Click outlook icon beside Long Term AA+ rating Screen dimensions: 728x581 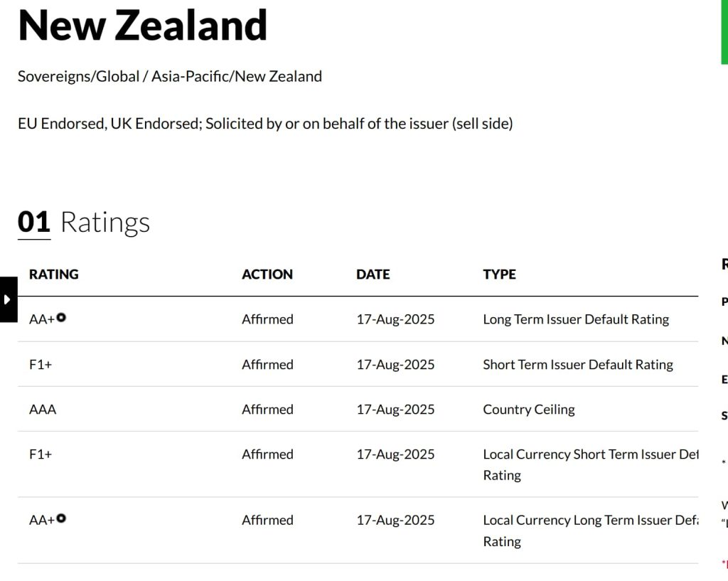(x=61, y=317)
